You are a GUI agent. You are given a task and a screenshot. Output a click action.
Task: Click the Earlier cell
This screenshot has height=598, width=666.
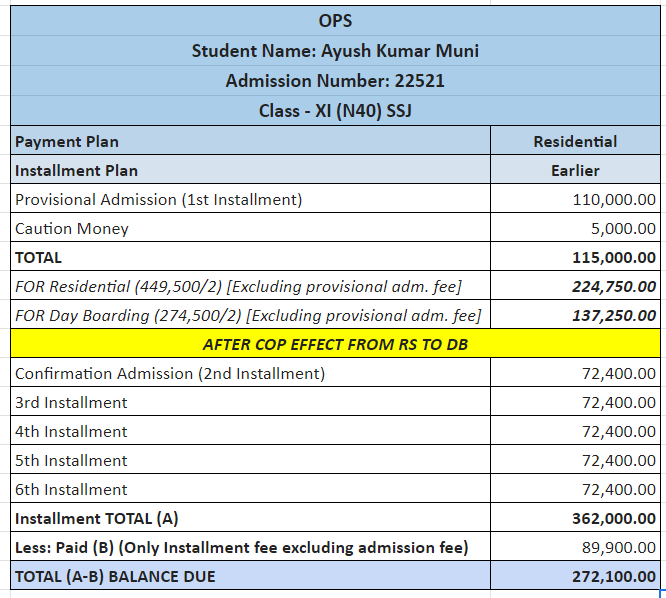575,170
